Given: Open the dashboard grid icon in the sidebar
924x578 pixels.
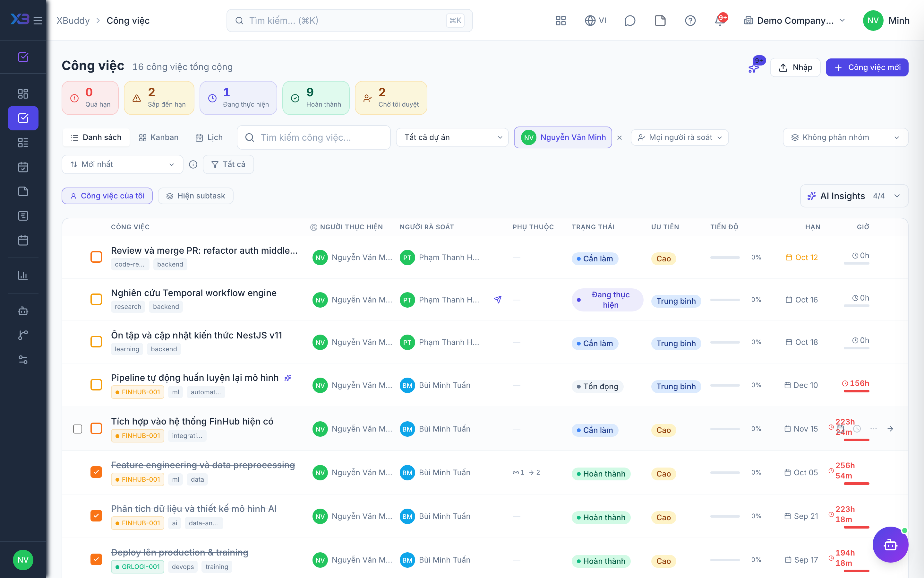Looking at the screenshot, I should [23, 94].
